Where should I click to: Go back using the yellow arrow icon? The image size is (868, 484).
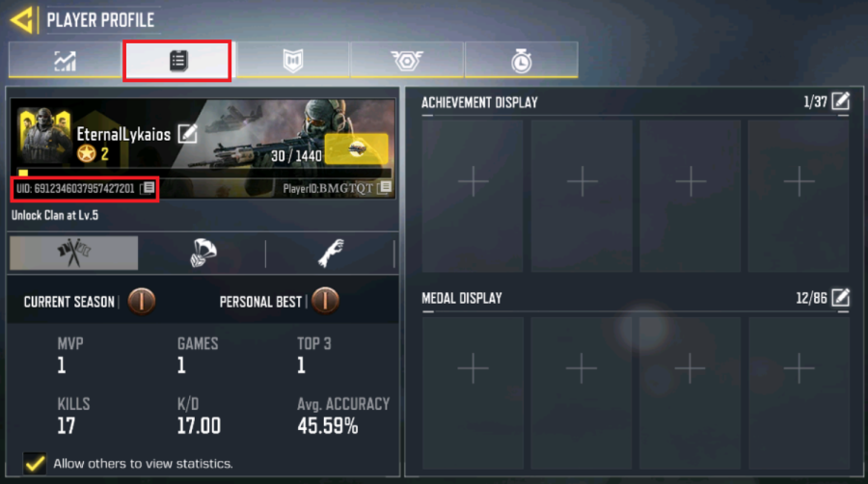coord(22,20)
